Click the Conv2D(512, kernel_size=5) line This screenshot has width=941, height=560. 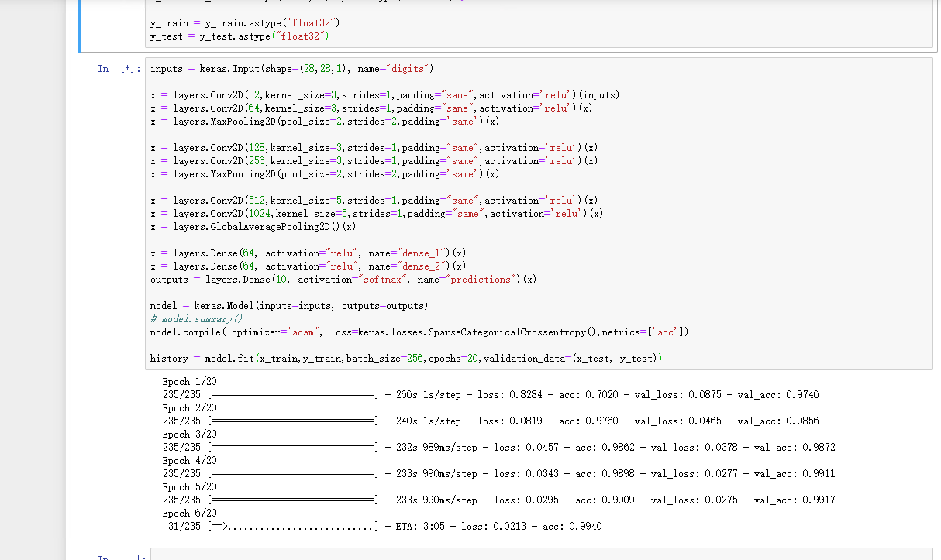(374, 201)
